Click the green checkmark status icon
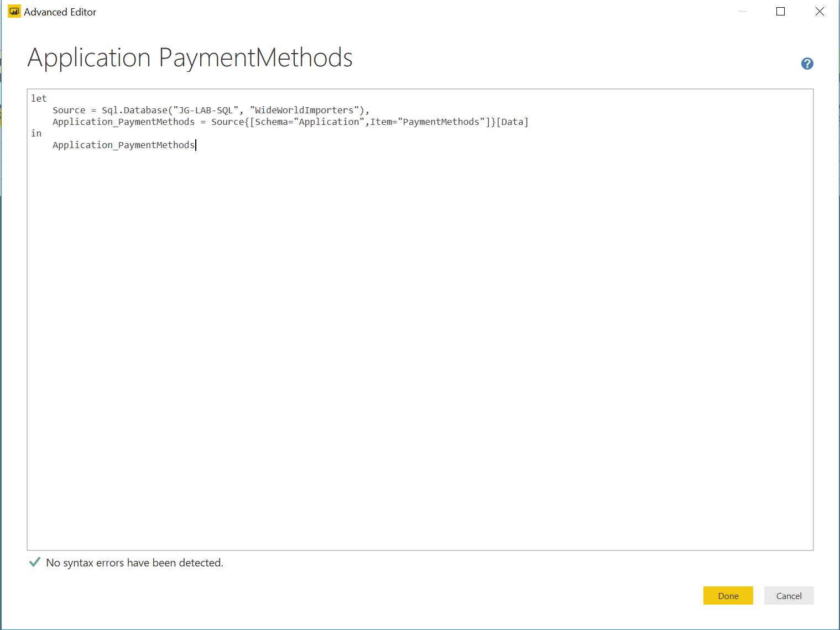 point(34,562)
